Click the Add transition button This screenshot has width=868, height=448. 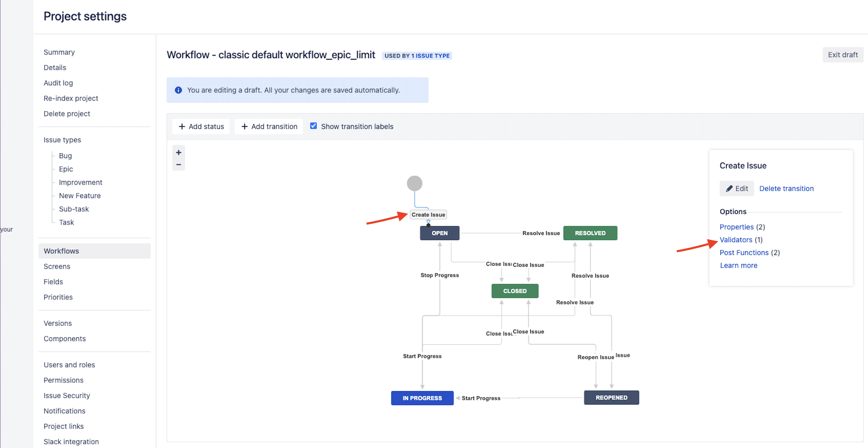[269, 126]
